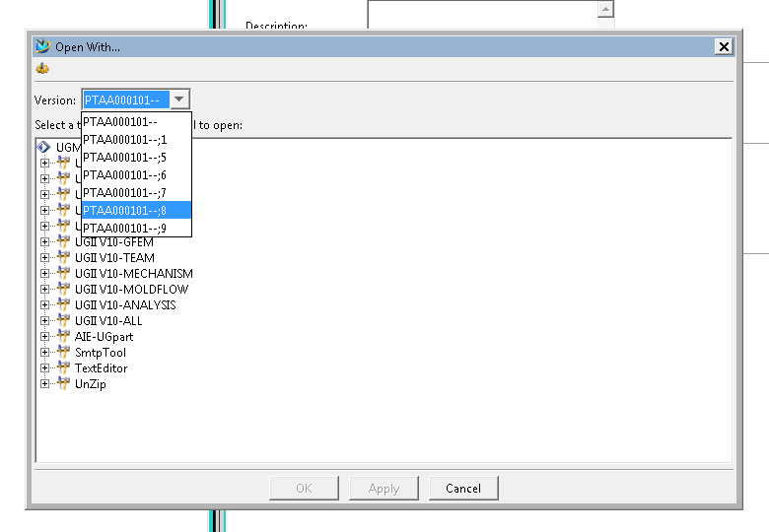Choose version PTAA000101--;7
The height and width of the screenshot is (532, 769).
click(136, 192)
